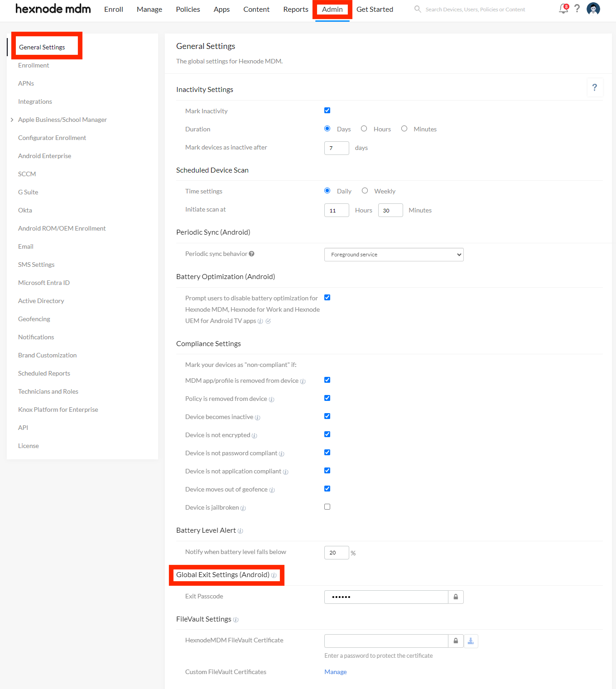Image resolution: width=616 pixels, height=689 pixels.
Task: Click the search devices input field
Action: pos(475,9)
